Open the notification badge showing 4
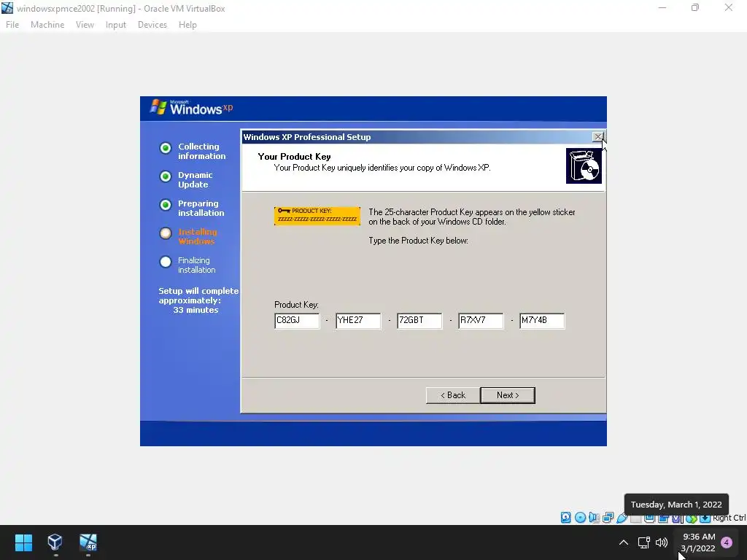The width and height of the screenshot is (747, 560). pyautogui.click(x=727, y=542)
